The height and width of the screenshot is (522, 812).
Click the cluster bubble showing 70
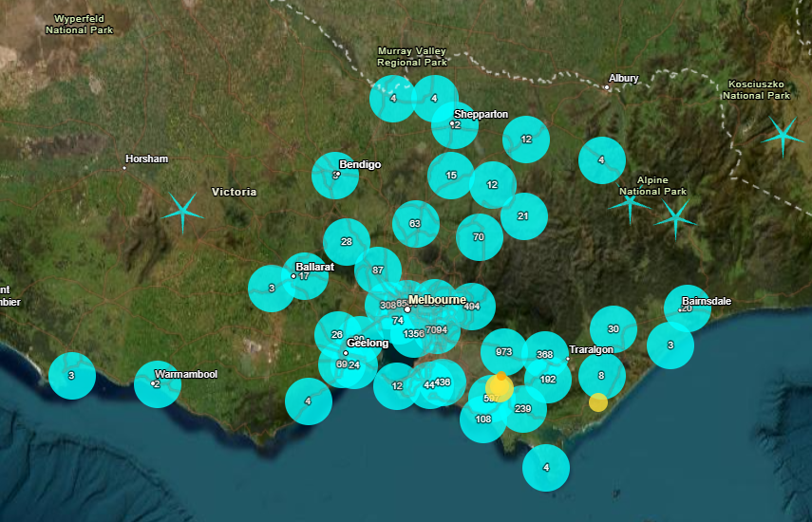(x=479, y=237)
